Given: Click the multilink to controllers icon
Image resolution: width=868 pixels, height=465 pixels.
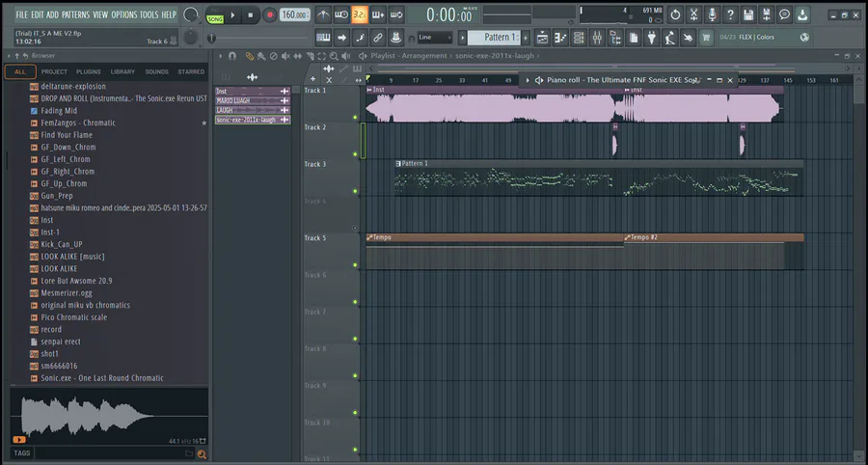Looking at the screenshot, I should click(396, 38).
